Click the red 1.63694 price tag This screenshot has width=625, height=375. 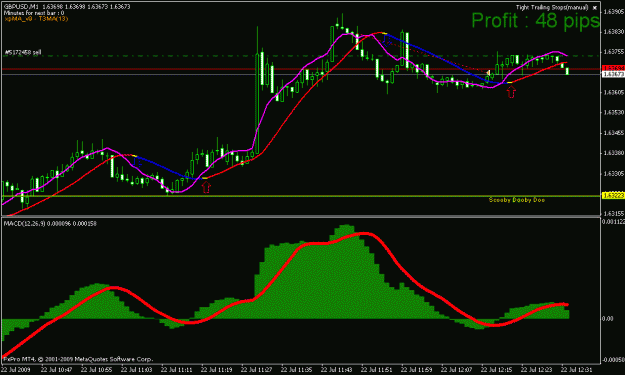point(613,69)
